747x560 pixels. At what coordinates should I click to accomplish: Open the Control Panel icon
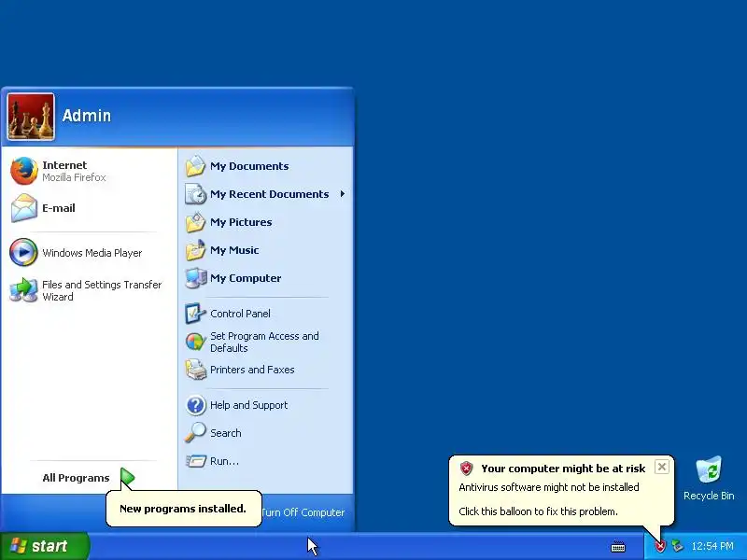[x=195, y=314]
